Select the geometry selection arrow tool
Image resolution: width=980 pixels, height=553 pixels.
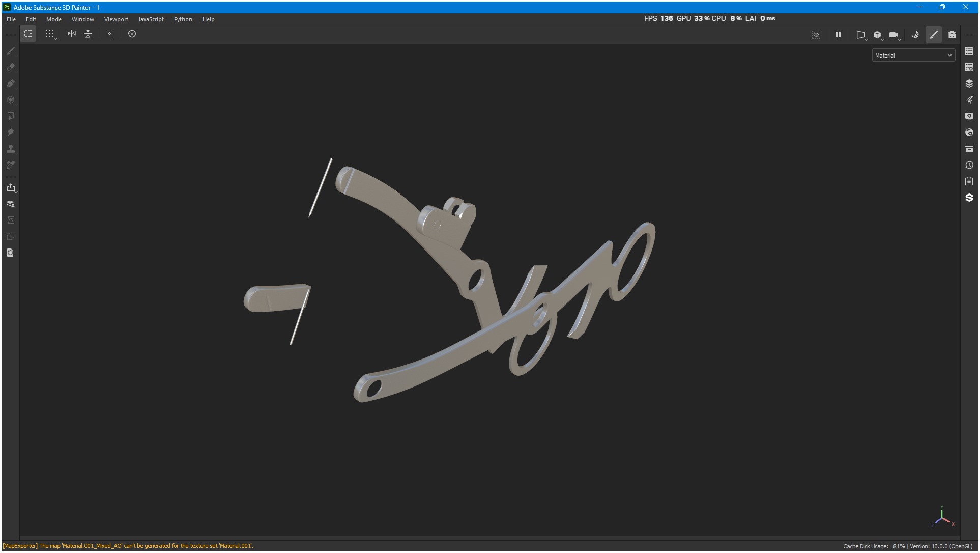point(11,116)
